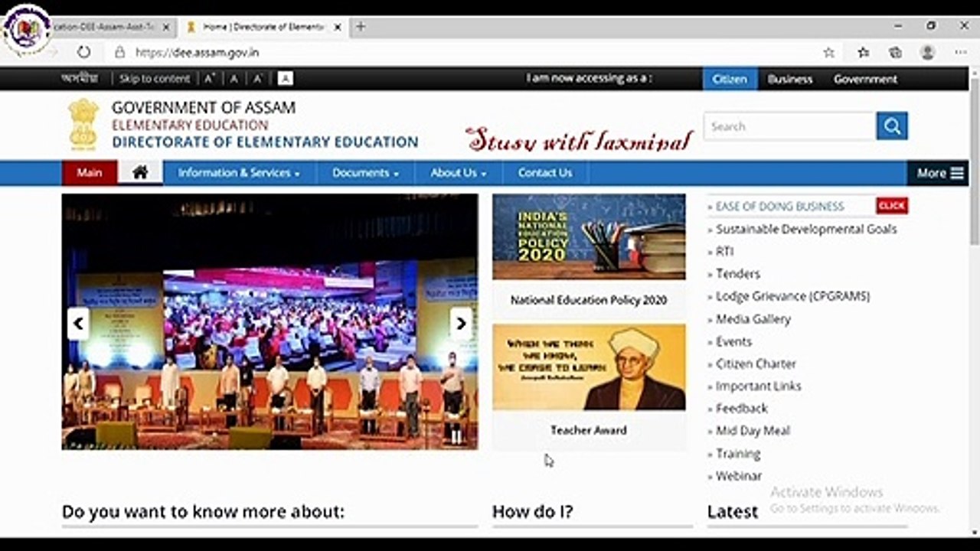
Task: Expand the About Us dropdown menu
Action: click(458, 172)
